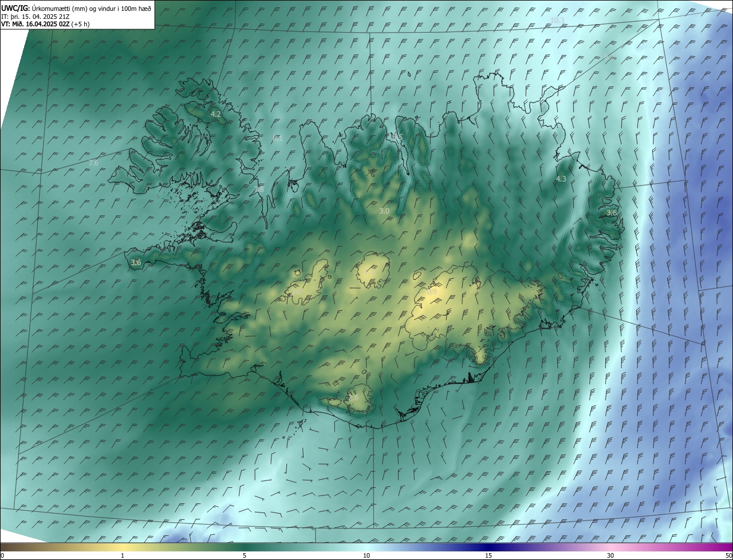733x560 pixels.
Task: Click the 8.1 value label over Húnaflói bay
Action: pyautogui.click(x=277, y=138)
